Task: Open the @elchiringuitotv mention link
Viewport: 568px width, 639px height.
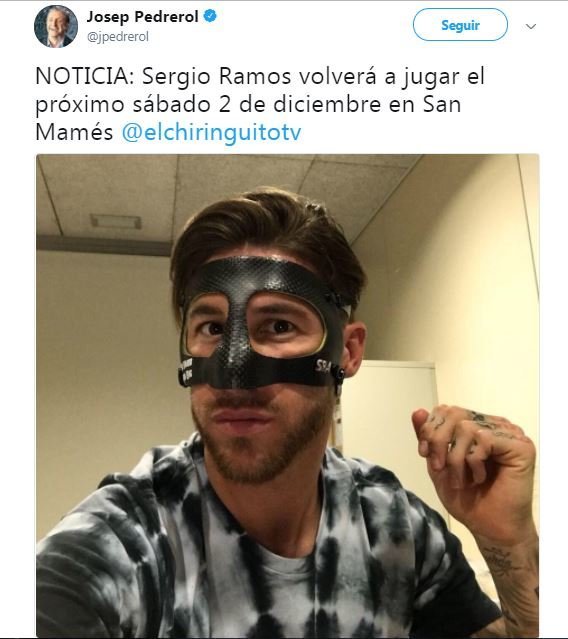Action: tap(211, 133)
